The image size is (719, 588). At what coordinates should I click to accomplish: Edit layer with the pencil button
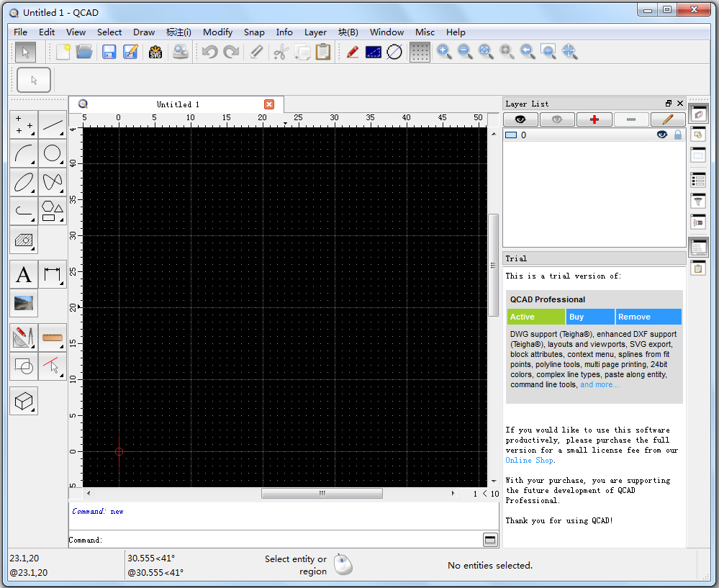tap(668, 119)
